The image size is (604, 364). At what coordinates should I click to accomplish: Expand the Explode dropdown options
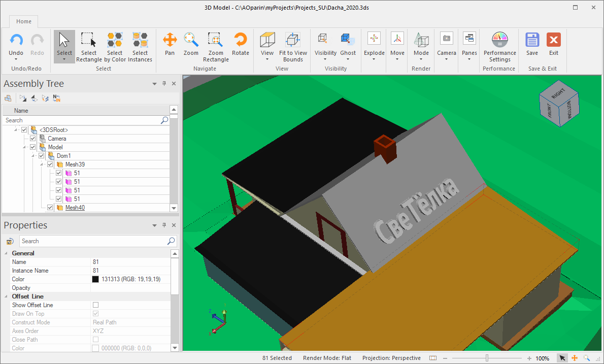pos(374,59)
